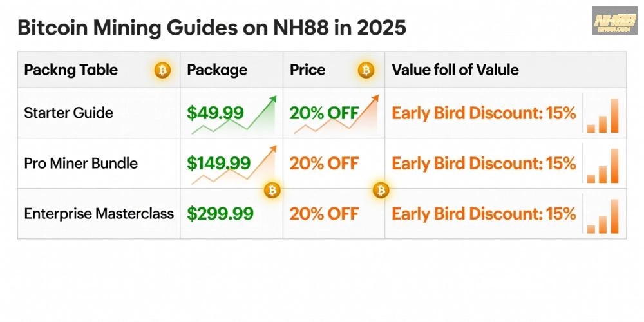The image size is (644, 322).
Task: Click the Value foll of Value header
Action: tap(455, 70)
